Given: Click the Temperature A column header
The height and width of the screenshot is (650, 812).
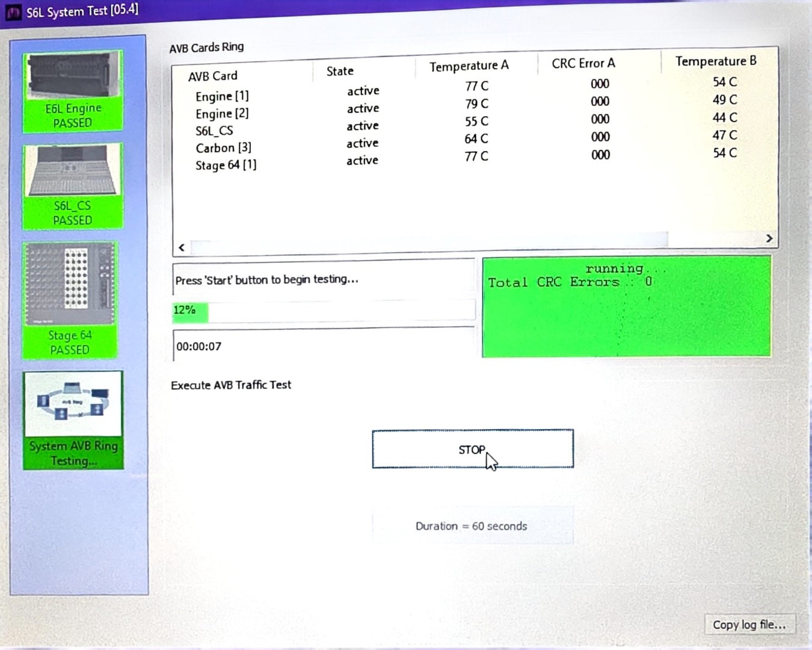Looking at the screenshot, I should (469, 66).
